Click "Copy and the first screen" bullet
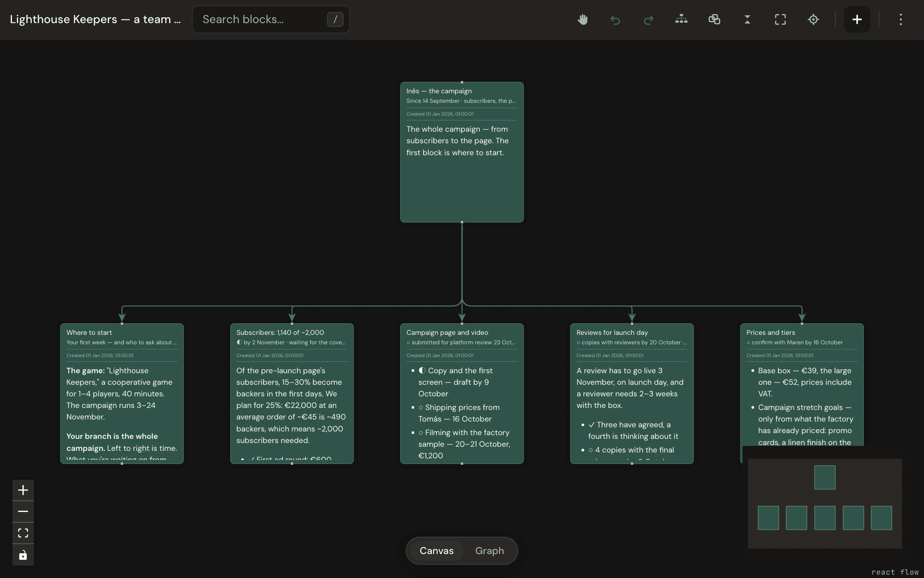Viewport: 924px width, 578px height. [455, 382]
